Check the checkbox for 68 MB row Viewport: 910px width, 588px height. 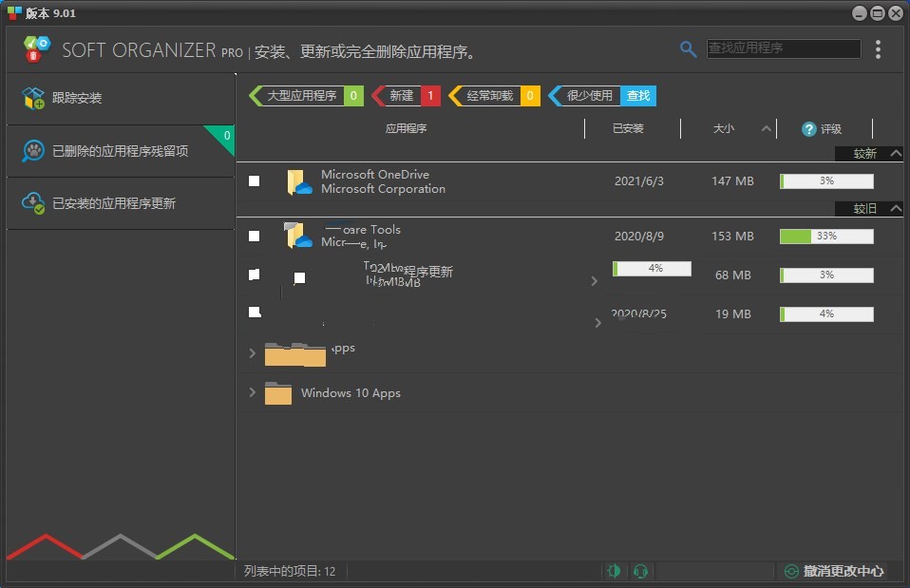(x=255, y=275)
